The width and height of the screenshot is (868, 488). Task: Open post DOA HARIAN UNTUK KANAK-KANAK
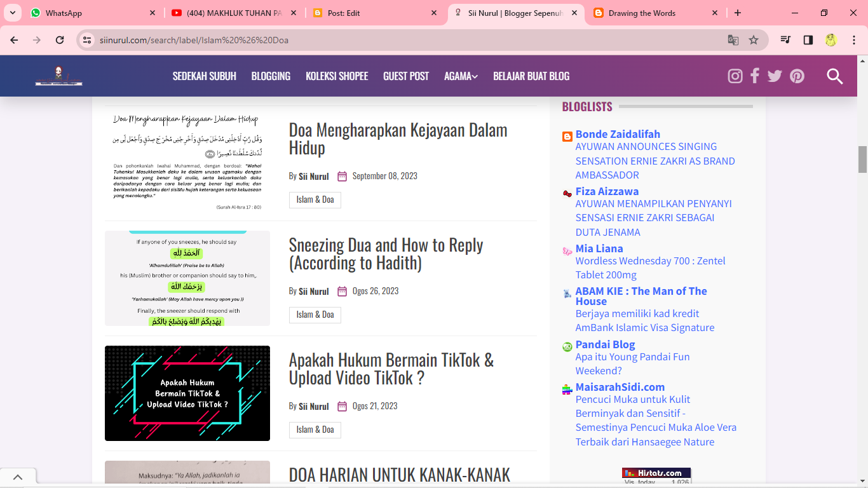(400, 475)
